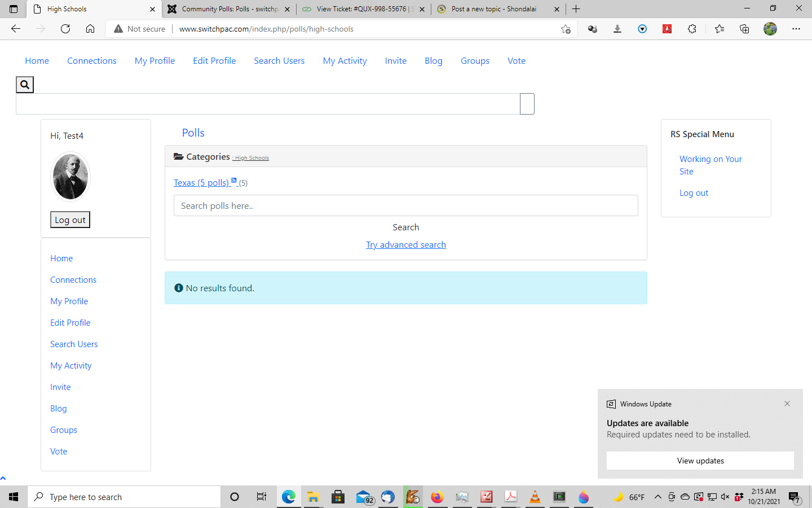
Task: Open the tab actions menu
Action: pos(14,9)
